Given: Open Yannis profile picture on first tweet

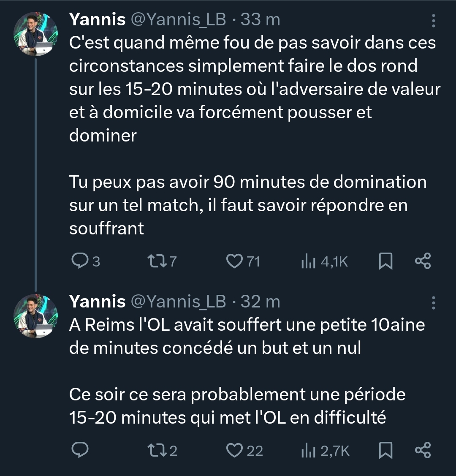Looking at the screenshot, I should tap(35, 35).
